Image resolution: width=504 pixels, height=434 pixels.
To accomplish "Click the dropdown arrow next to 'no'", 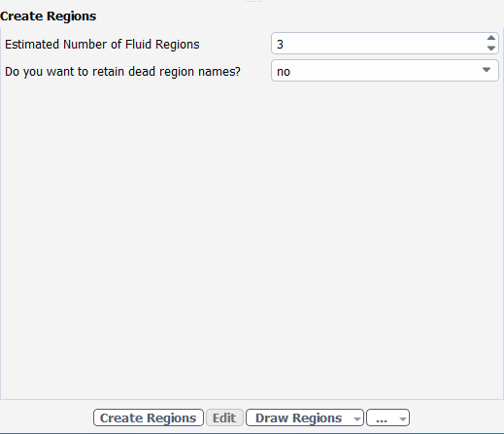I will coord(487,70).
